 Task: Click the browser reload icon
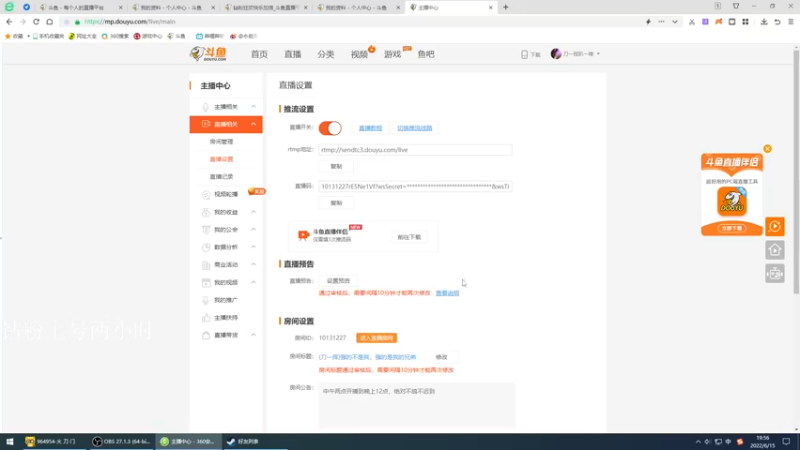point(36,22)
